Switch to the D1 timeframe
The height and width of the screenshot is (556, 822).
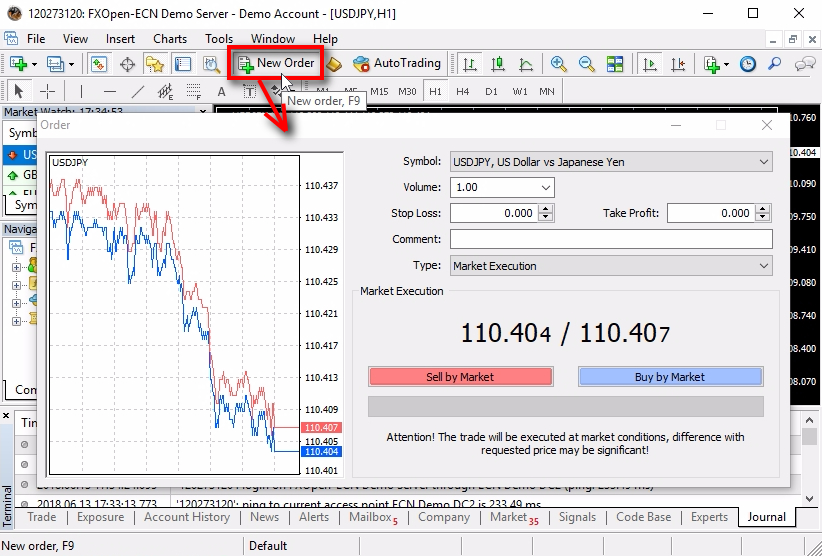pos(491,91)
